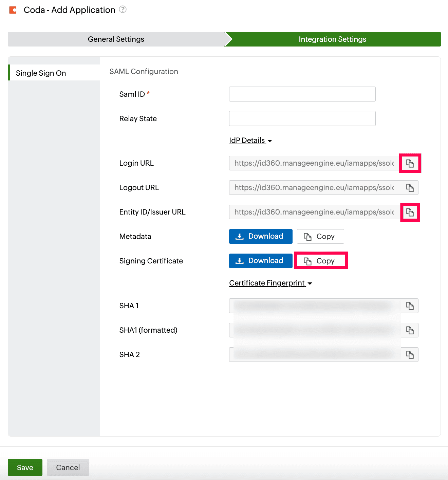Copy the SHA1 (formatted) fingerprint
This screenshot has width=448, height=480.
[x=410, y=330]
